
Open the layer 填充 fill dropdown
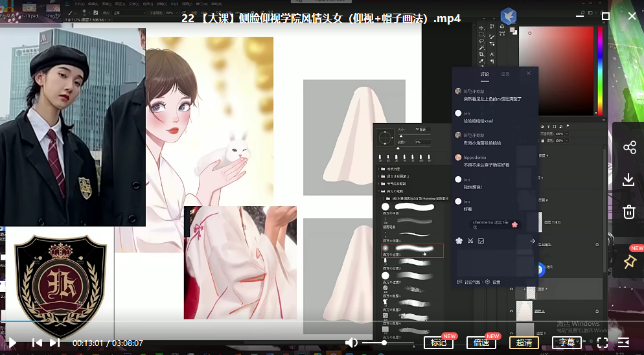click(x=567, y=141)
